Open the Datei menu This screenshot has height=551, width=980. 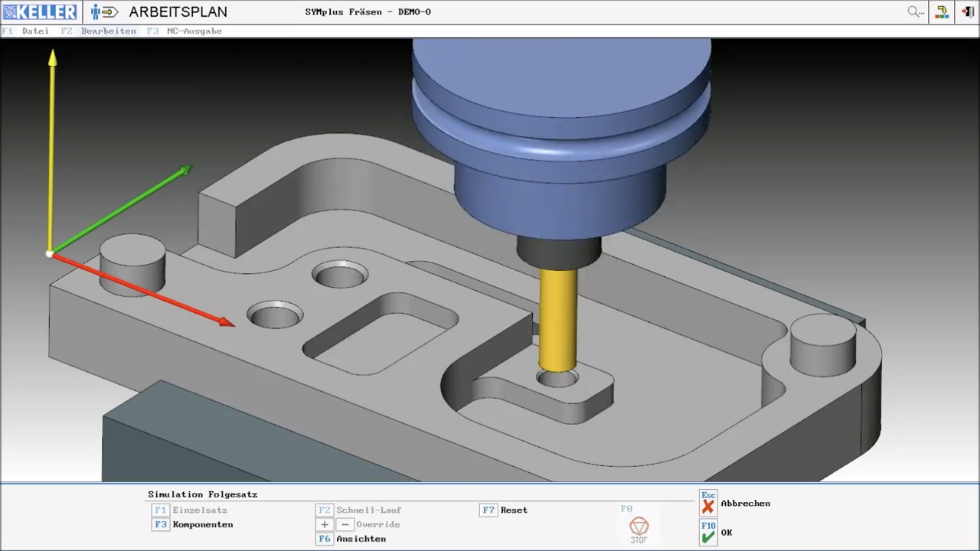[35, 31]
